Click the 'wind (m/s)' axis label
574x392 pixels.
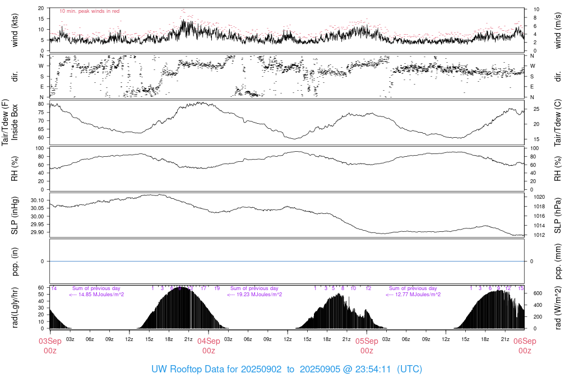[558, 30]
